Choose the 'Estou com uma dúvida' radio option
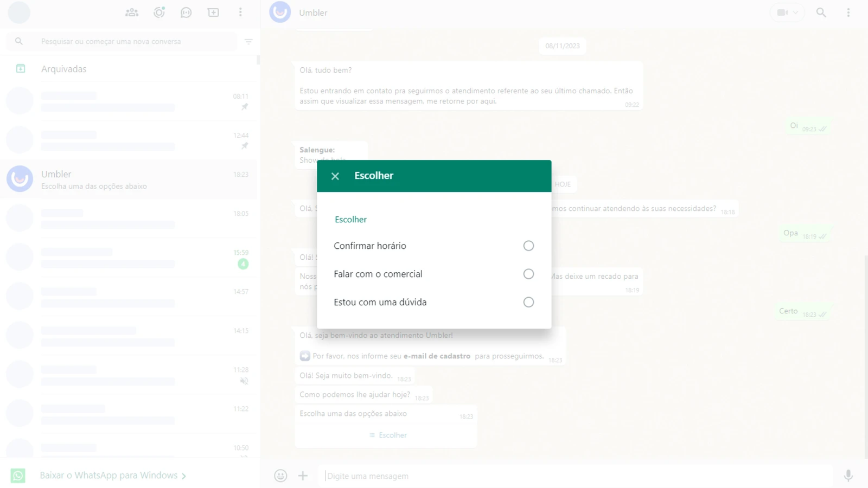Image resolution: width=868 pixels, height=488 pixels. coord(528,302)
